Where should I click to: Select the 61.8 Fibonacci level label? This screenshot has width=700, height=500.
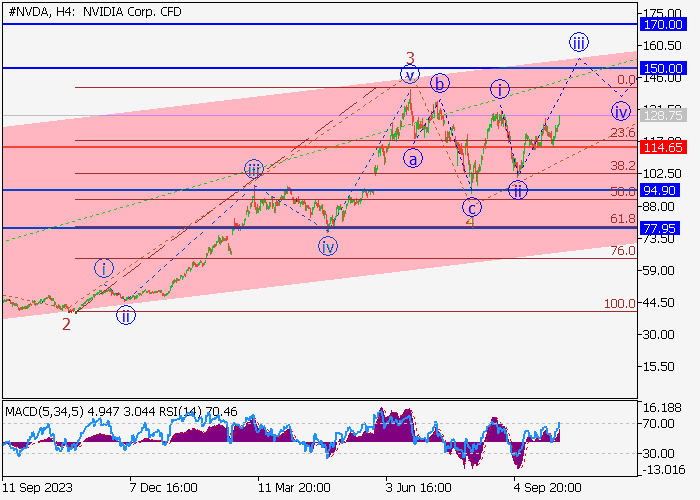click(x=623, y=219)
